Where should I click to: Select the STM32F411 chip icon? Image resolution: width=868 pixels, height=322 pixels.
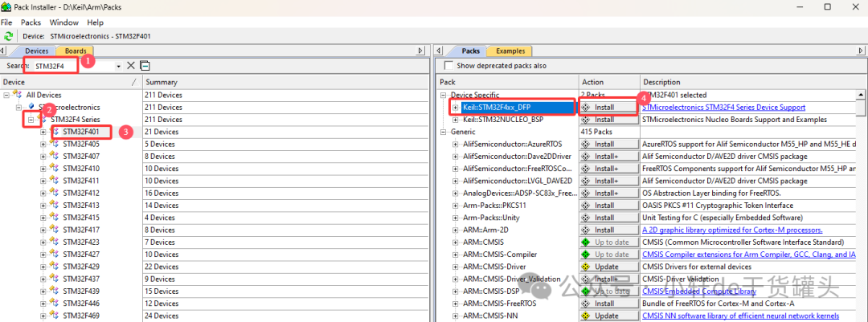(55, 181)
